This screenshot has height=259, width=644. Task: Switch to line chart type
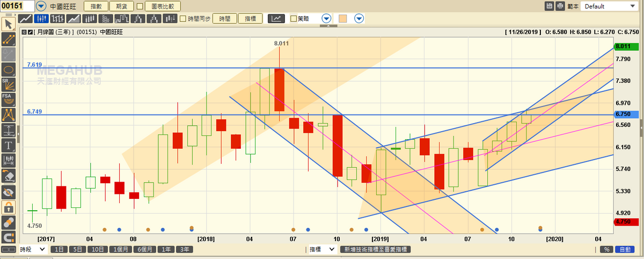click(25, 18)
